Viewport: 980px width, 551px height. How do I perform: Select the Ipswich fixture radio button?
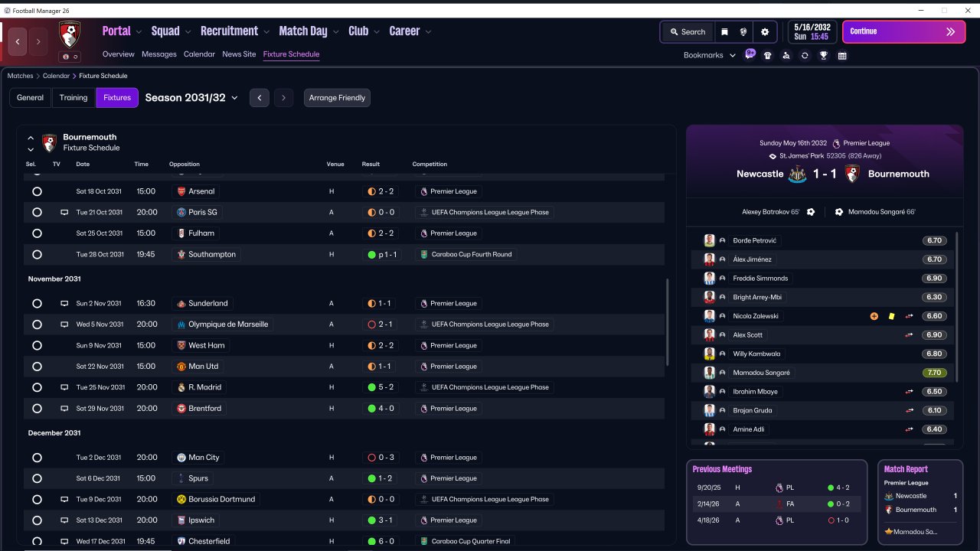click(37, 520)
